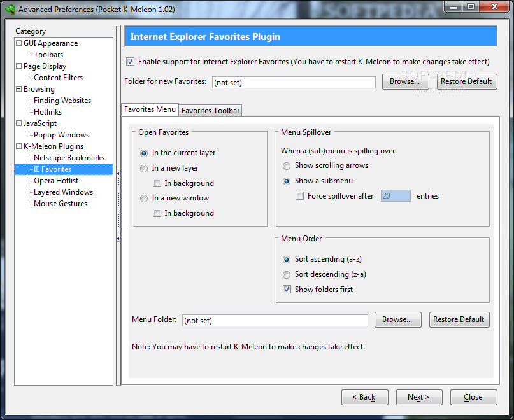Select IE Favorites in the tree
This screenshot has width=514, height=420.
tap(52, 169)
